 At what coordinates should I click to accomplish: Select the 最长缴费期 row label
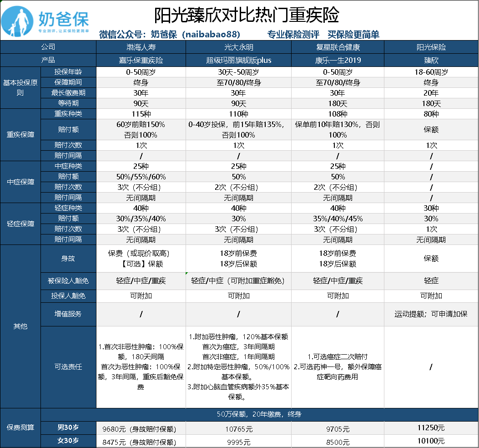[x=68, y=93]
